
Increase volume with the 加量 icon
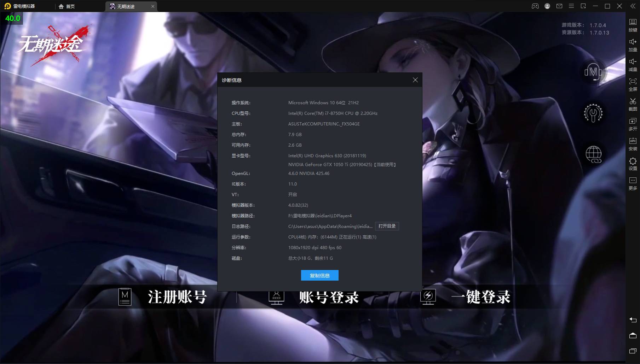point(633,45)
